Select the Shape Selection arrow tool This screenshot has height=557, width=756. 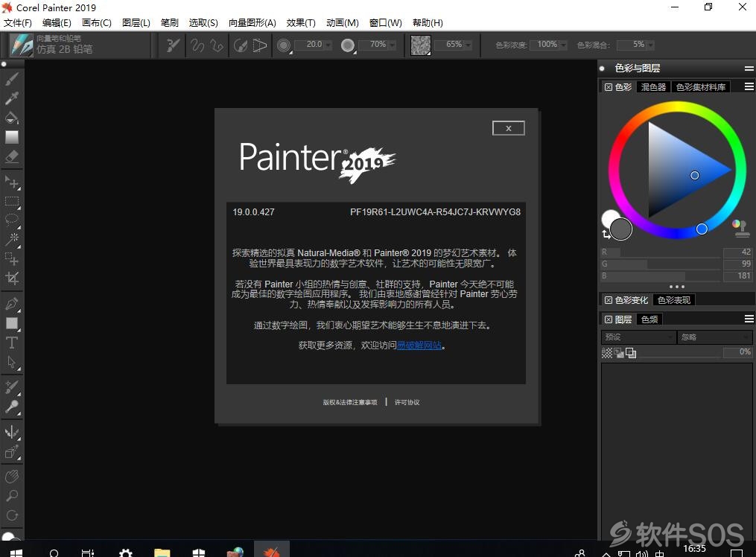coord(12,362)
